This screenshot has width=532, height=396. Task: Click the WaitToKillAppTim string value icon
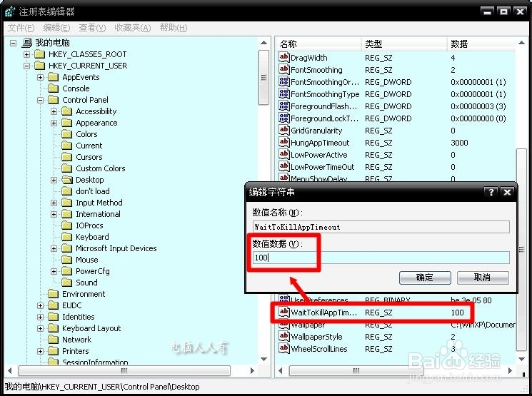pyautogui.click(x=284, y=312)
